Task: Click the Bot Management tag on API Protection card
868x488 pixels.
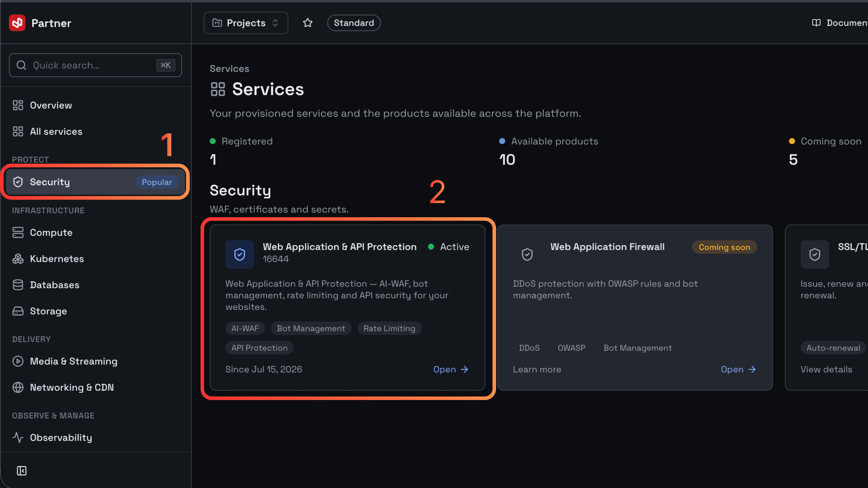Action: (311, 329)
